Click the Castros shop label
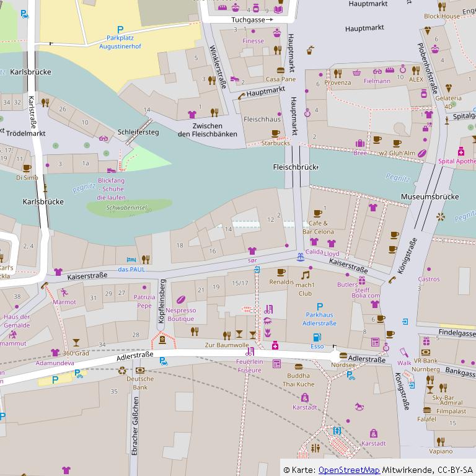 tap(429, 279)
